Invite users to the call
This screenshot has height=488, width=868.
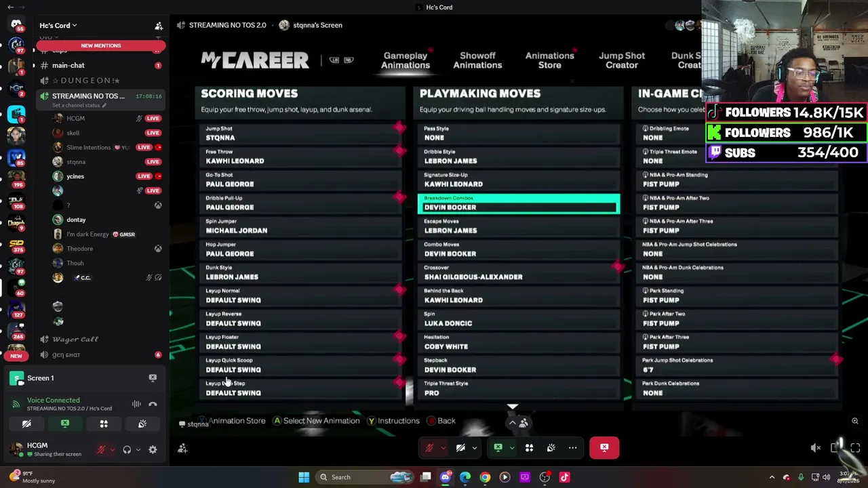point(182,448)
